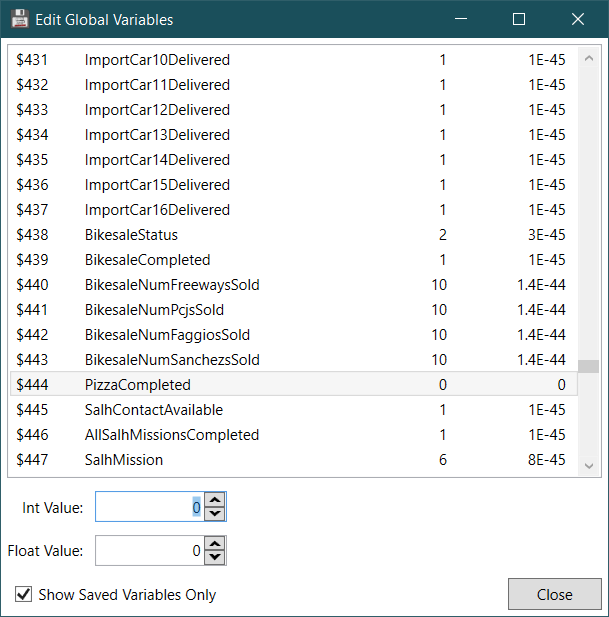Screen dimensions: 609x617
Task: Decrement the Int Value spinner down arrow
Action: (215, 514)
